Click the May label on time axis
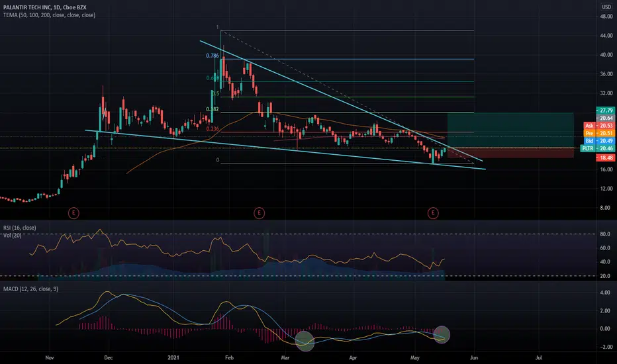This screenshot has width=617, height=364. pos(414,357)
